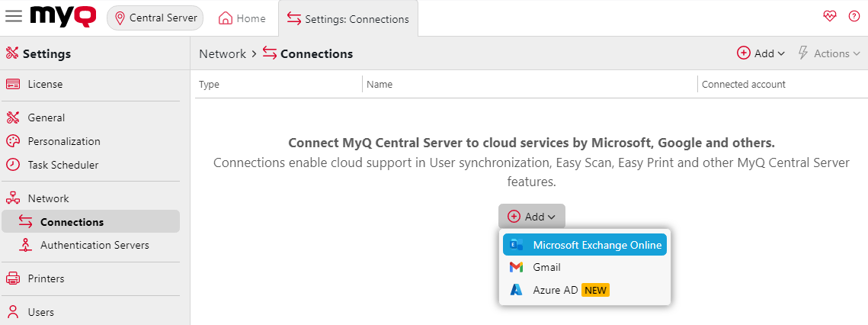Click the Authentication Servers icon
868x325 pixels.
26,246
